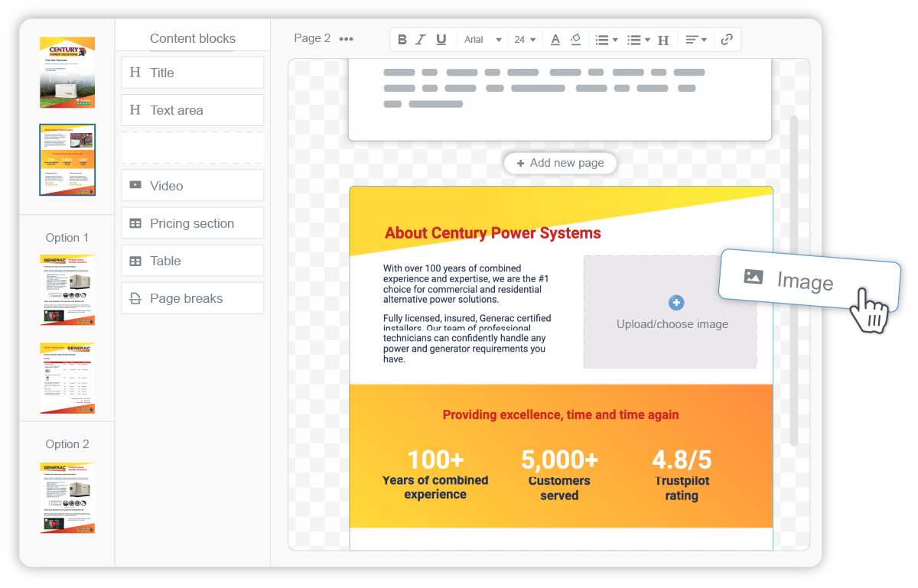
Task: Click the numbered list icon
Action: click(x=606, y=40)
